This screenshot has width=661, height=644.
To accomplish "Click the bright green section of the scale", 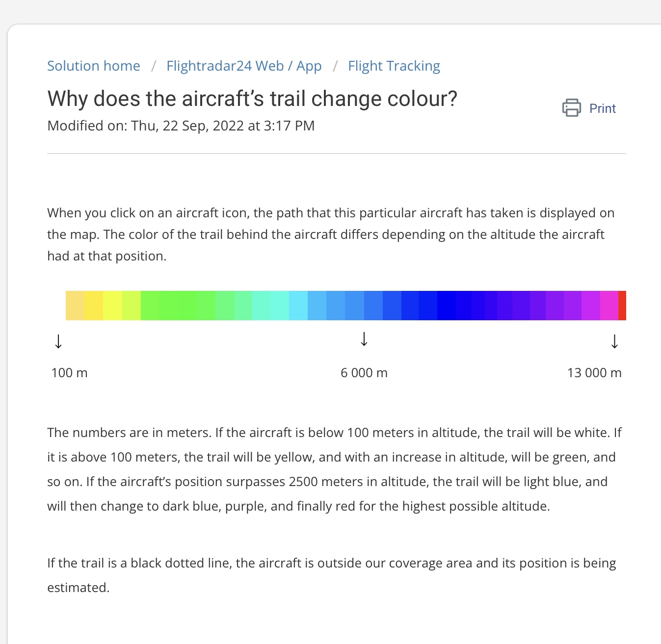I will click(x=178, y=306).
